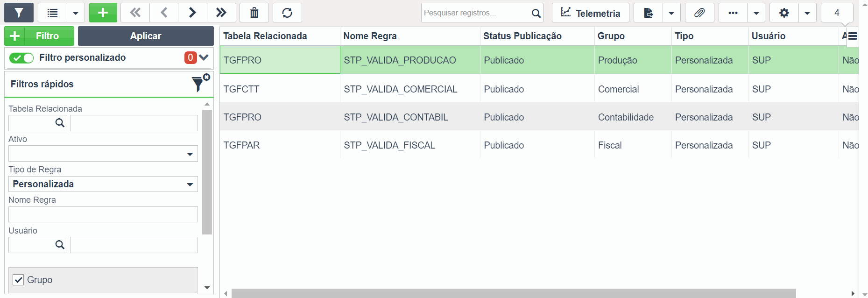Click the horizontal scrollbar below the grid
Viewport: 868px width, 298px height.
point(514,293)
